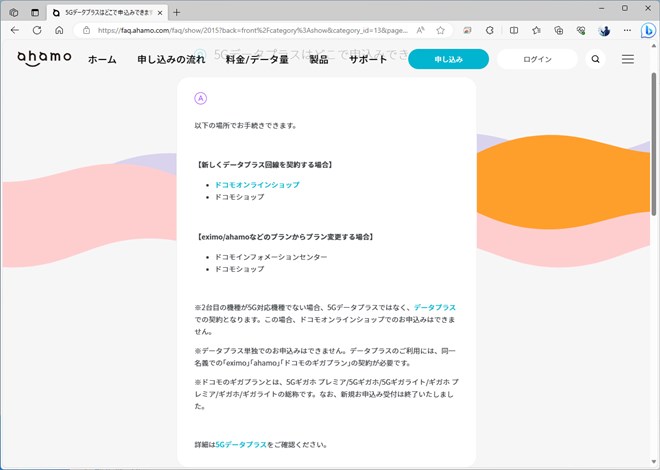Follow the ドコモオンラインショップ link

point(257,185)
